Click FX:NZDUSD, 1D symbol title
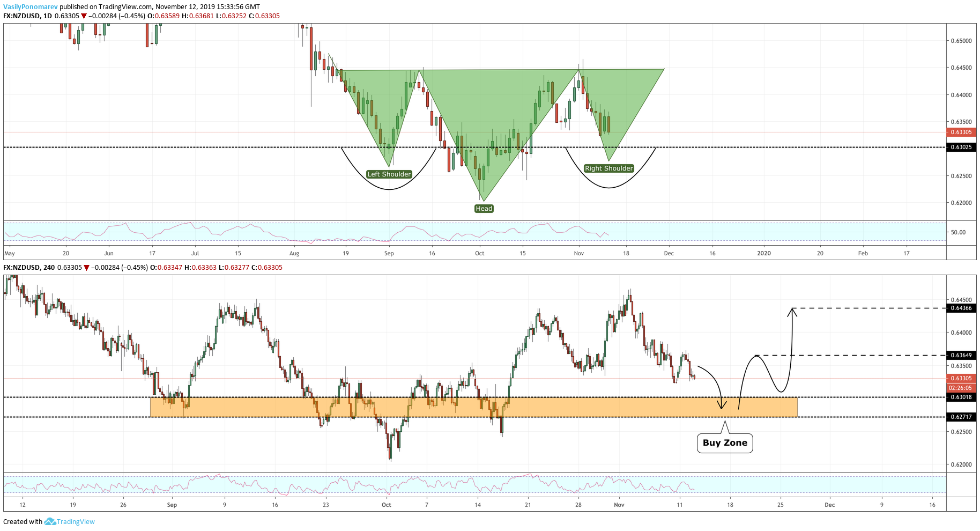This screenshot has height=531, width=980. click(x=27, y=16)
